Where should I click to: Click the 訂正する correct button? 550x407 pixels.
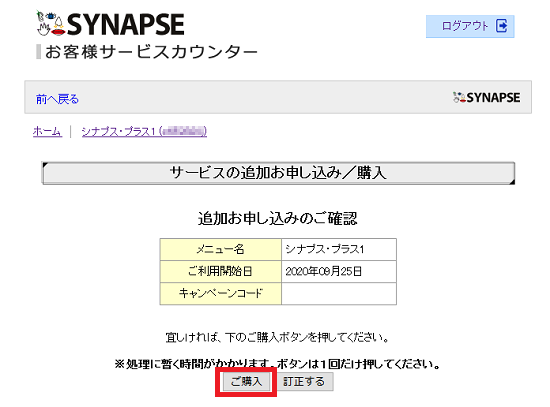click(x=304, y=381)
